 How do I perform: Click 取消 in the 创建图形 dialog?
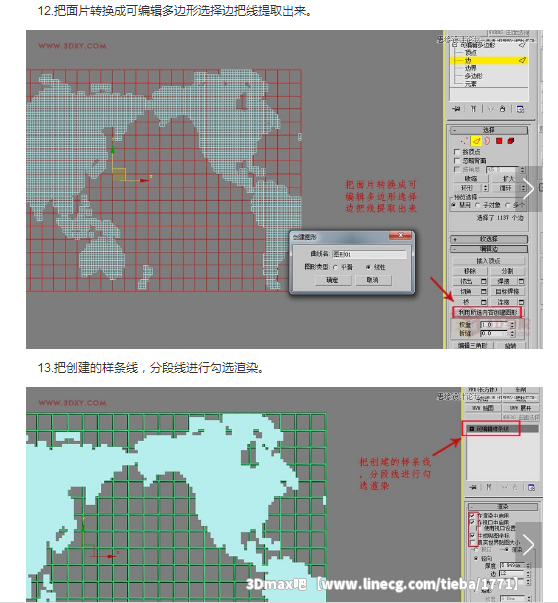click(373, 280)
